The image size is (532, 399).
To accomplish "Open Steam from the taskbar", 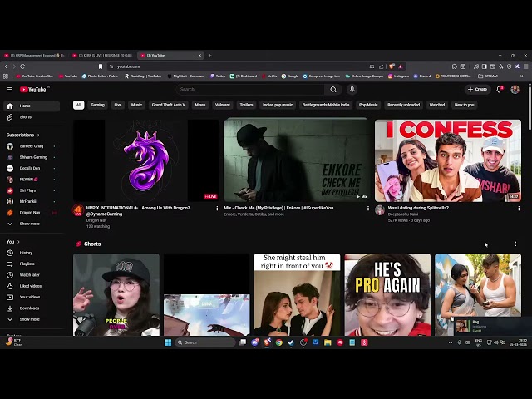I will point(291,342).
